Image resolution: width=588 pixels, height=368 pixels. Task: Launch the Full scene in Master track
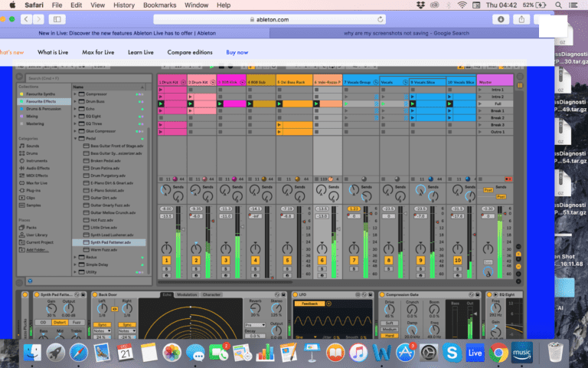[x=480, y=103]
